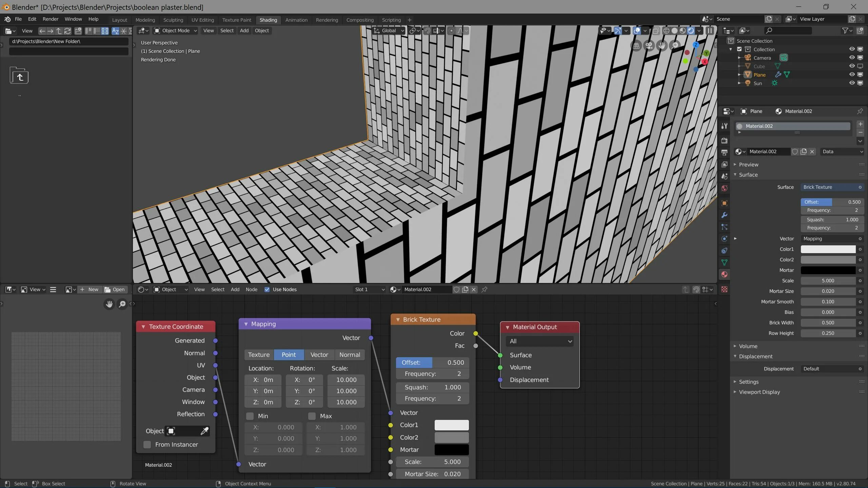Click the Color2 swatch in Brick Texture node
The height and width of the screenshot is (488, 868).
(451, 437)
